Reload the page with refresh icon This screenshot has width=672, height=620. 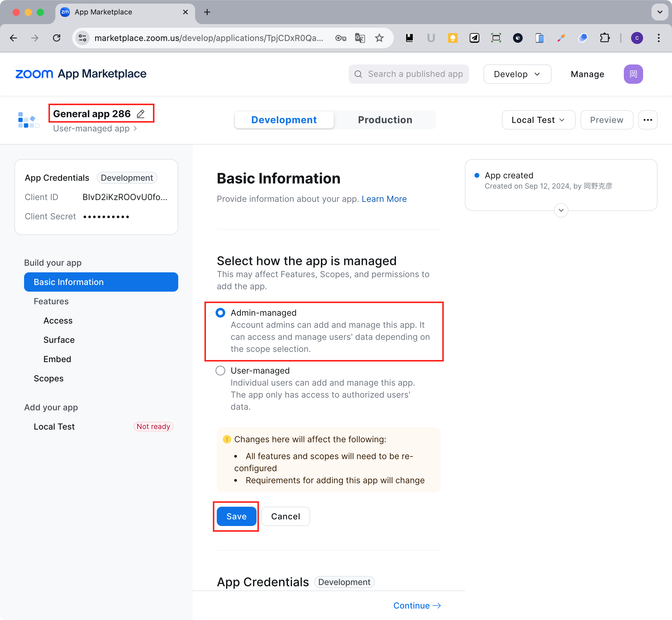tap(57, 38)
